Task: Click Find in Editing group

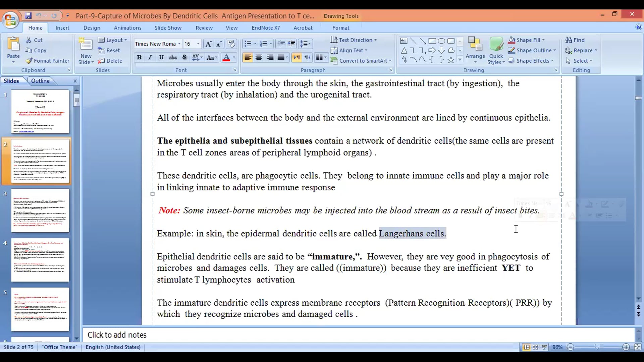Action: point(575,40)
